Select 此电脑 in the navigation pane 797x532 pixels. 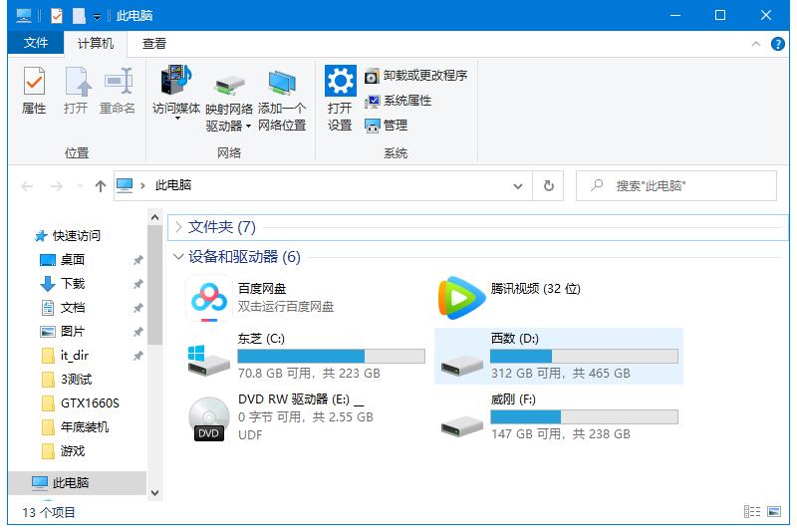click(x=78, y=483)
